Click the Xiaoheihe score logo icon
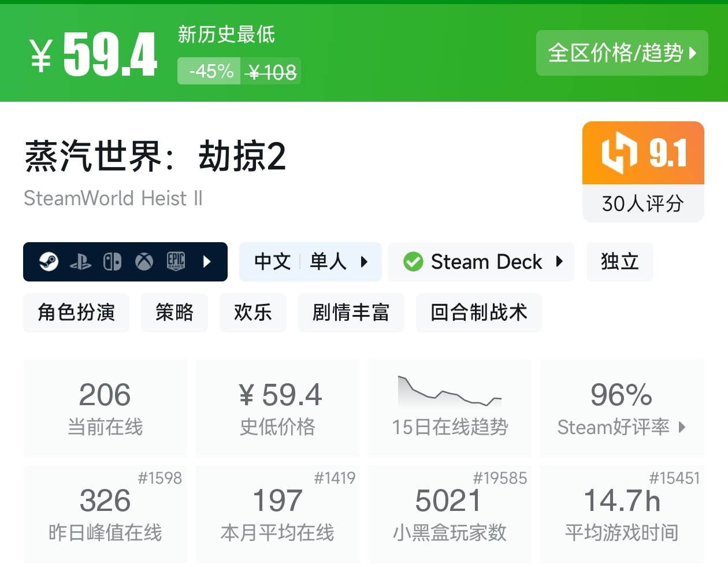 pos(619,153)
